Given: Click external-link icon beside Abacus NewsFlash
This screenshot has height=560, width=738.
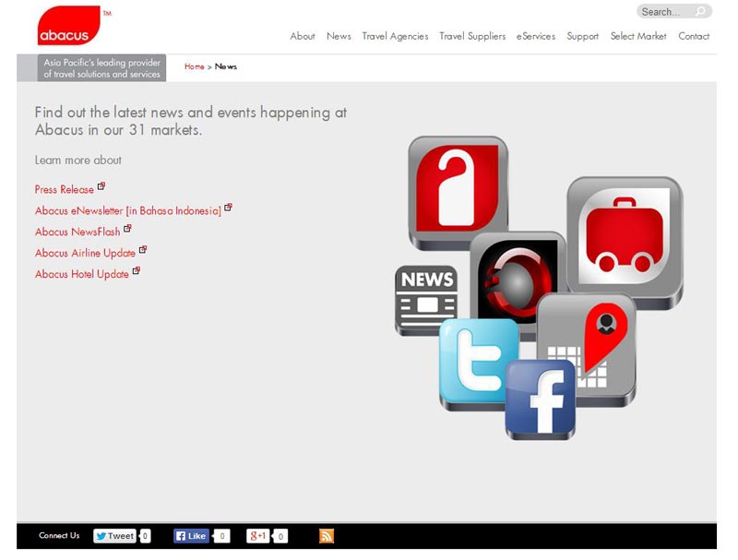Looking at the screenshot, I should (x=127, y=229).
